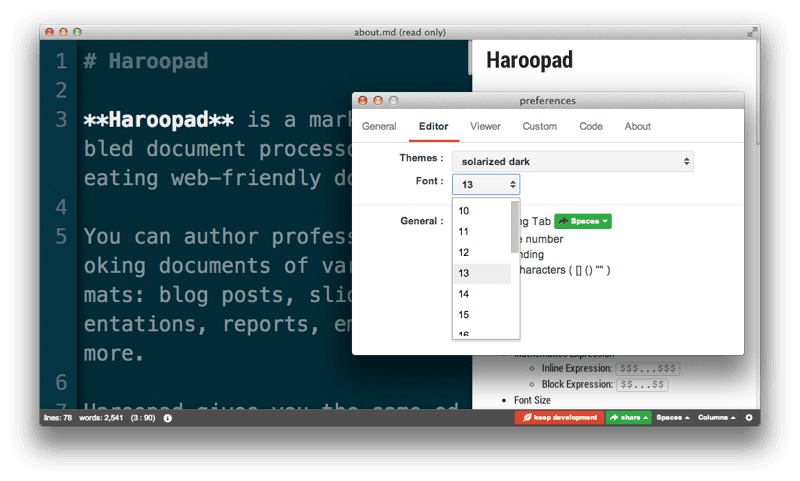Click the font size list scrollbar thumb
The width and height of the screenshot is (800, 481).
(515, 227)
